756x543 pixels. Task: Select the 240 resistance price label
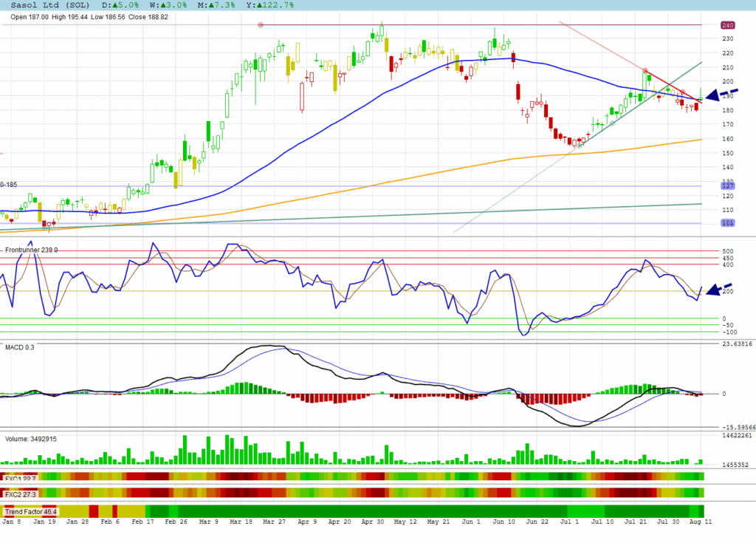click(727, 25)
